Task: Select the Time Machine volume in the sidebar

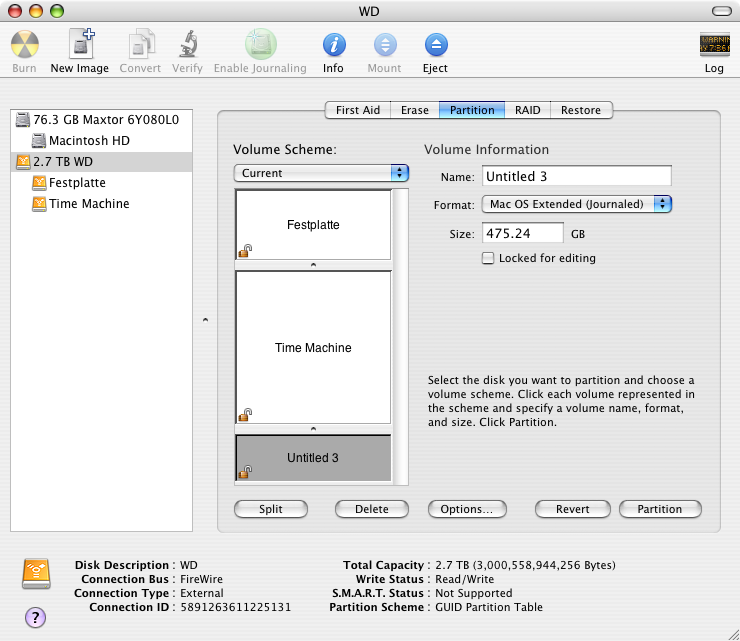Action: tap(101, 203)
